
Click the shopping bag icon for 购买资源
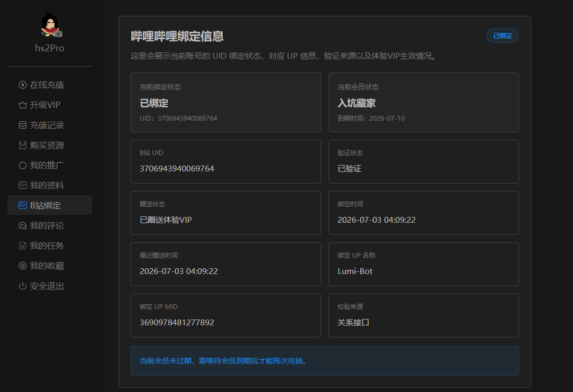(x=23, y=145)
